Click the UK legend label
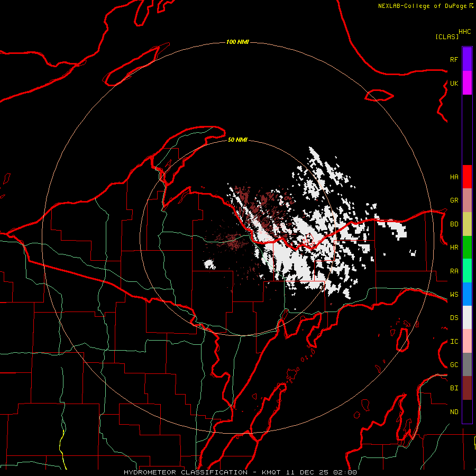 [454, 83]
